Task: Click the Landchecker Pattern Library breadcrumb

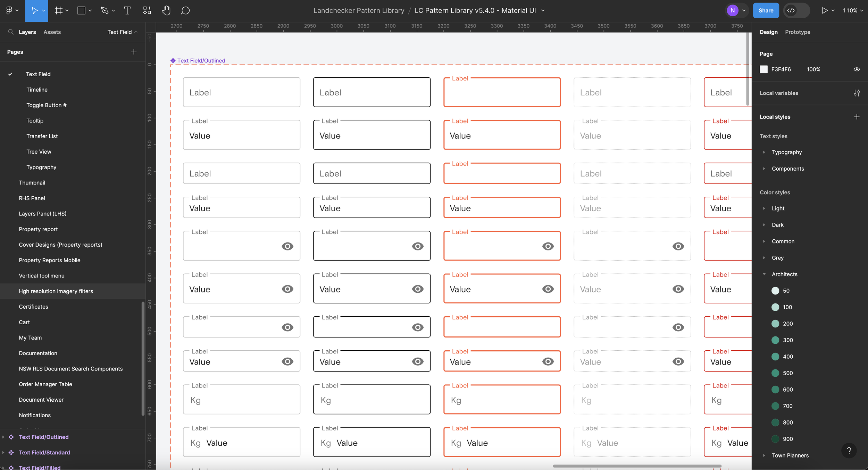Action: click(x=359, y=10)
